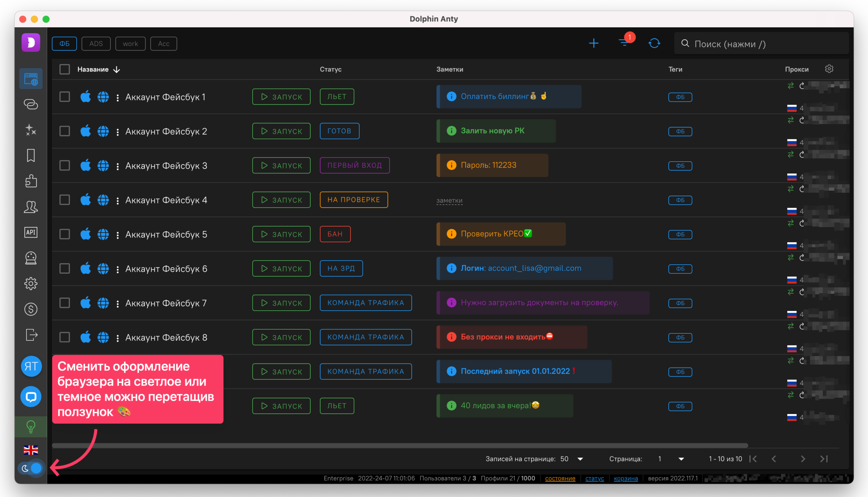Select the work filter tab
This screenshot has height=497, width=868.
(x=131, y=44)
